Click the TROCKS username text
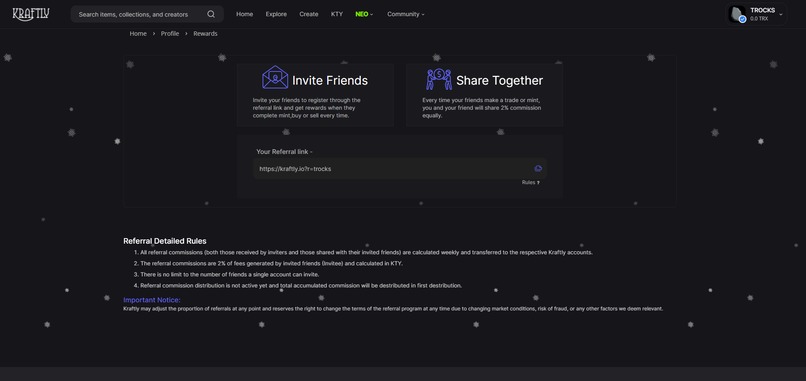 coord(762,10)
